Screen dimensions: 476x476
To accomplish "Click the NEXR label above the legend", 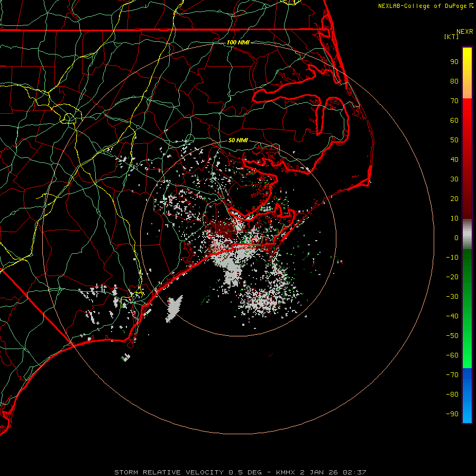I will pyautogui.click(x=465, y=32).
